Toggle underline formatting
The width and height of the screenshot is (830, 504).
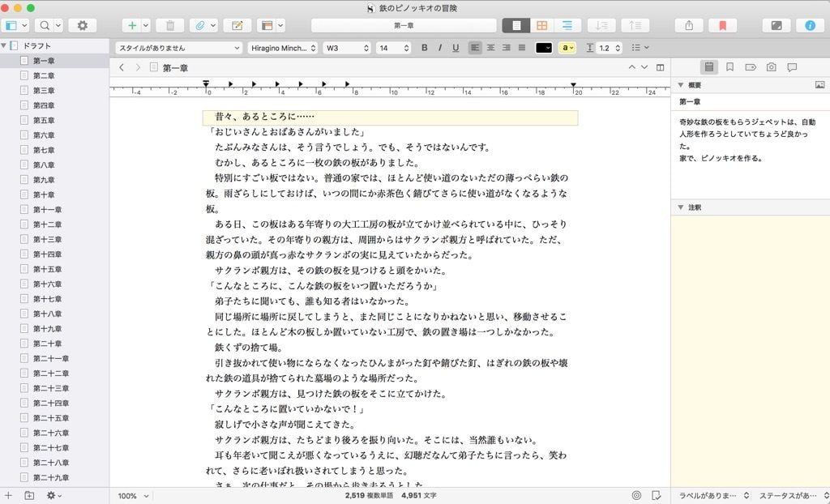(x=456, y=48)
